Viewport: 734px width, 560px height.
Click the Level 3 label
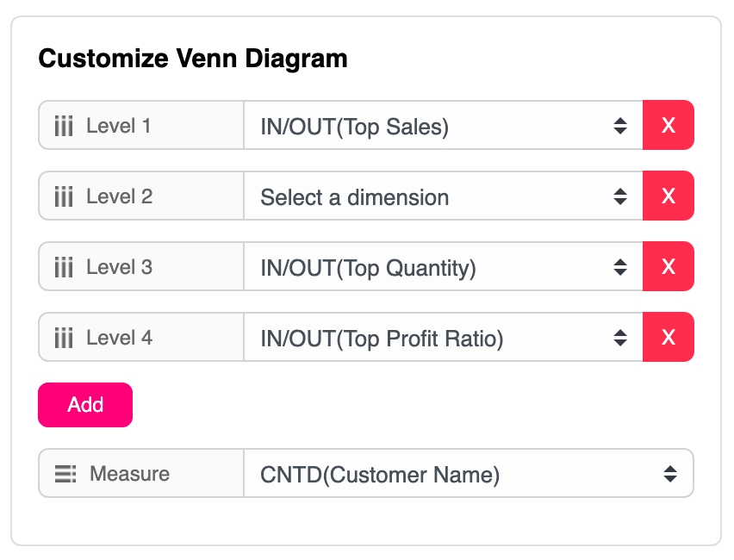119,268
